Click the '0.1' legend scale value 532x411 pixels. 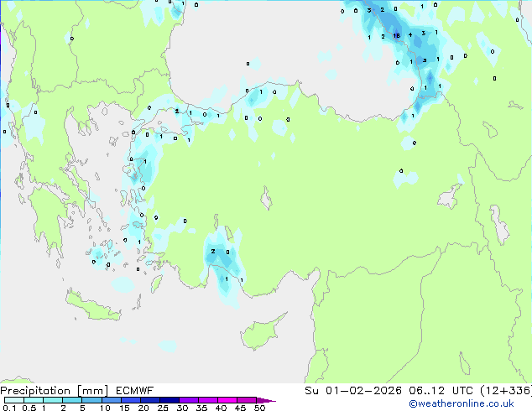click(9, 408)
